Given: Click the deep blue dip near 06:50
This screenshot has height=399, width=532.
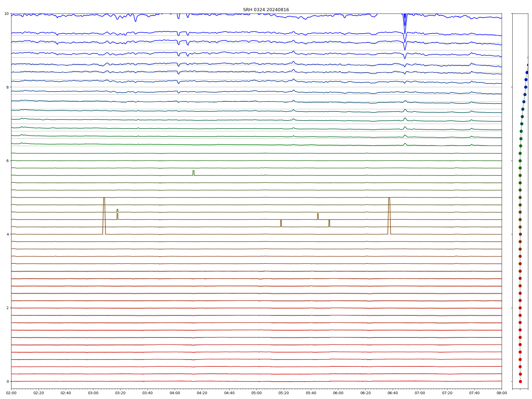Looking at the screenshot, I should (405, 27).
